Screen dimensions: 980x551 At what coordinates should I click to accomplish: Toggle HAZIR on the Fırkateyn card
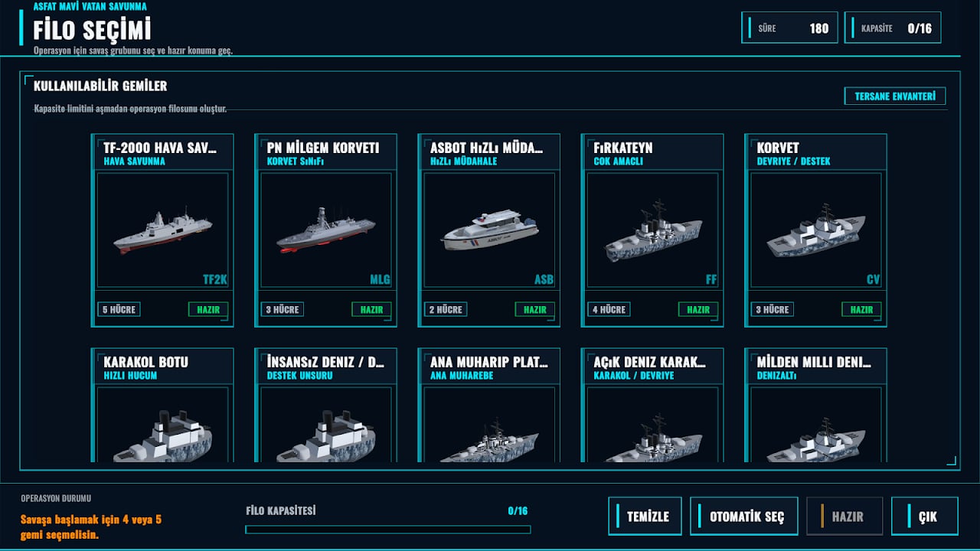698,310
